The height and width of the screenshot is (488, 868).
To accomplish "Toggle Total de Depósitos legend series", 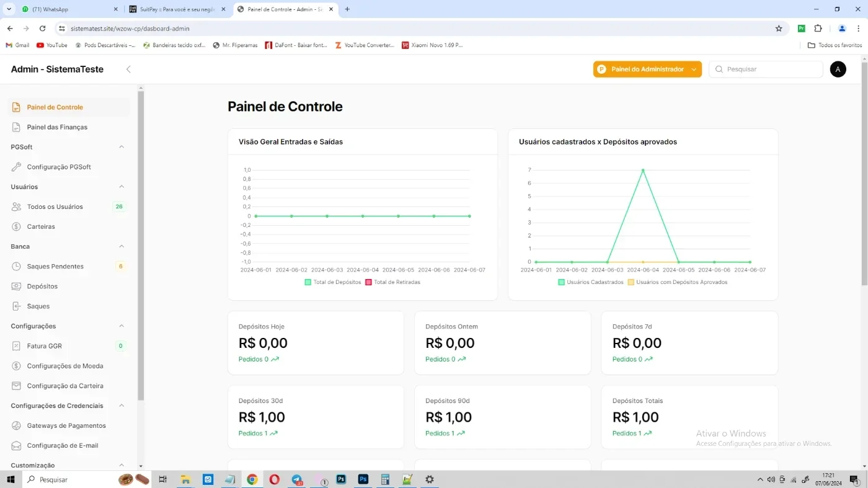I will pyautogui.click(x=333, y=282).
